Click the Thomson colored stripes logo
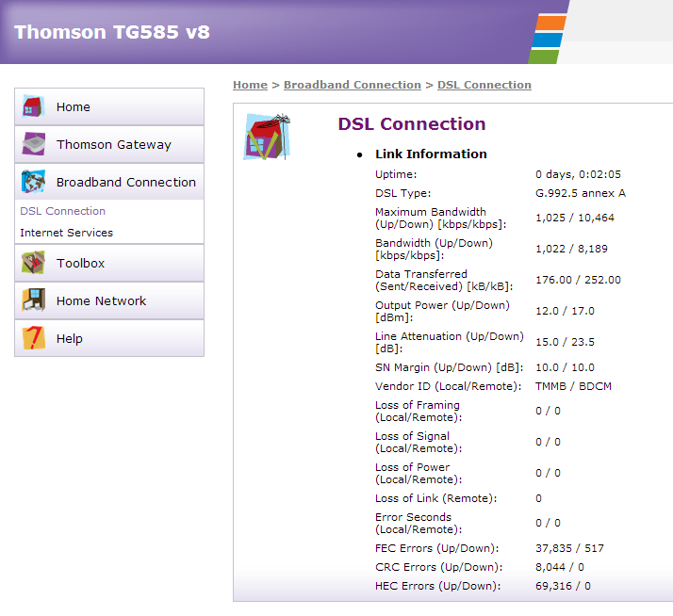Screen dimensions: 673x616 click(548, 39)
